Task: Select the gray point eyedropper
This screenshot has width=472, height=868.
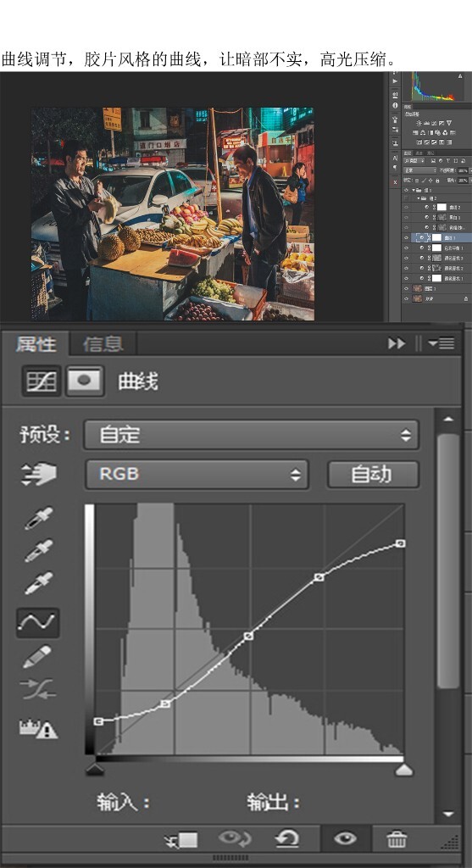Action: pos(39,550)
